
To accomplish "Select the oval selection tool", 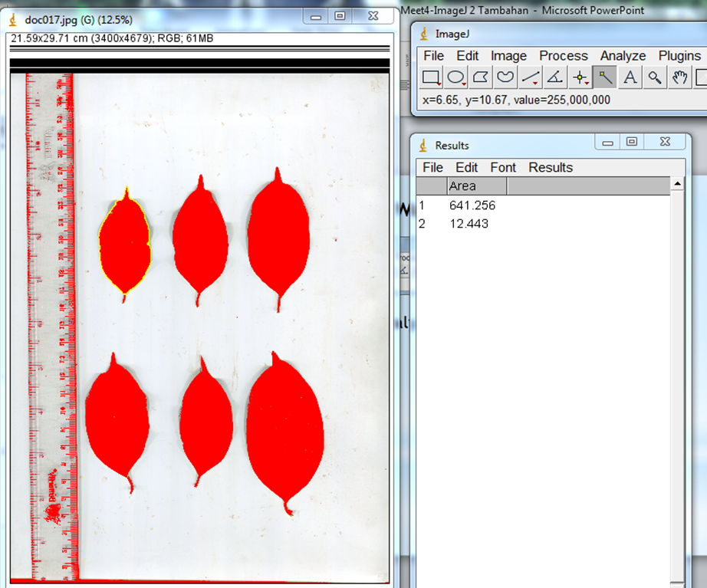I will point(455,77).
